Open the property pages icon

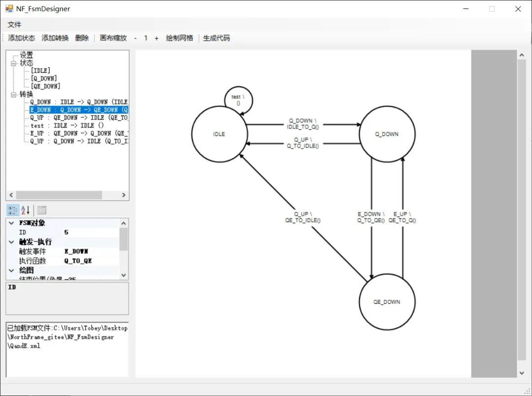42,210
